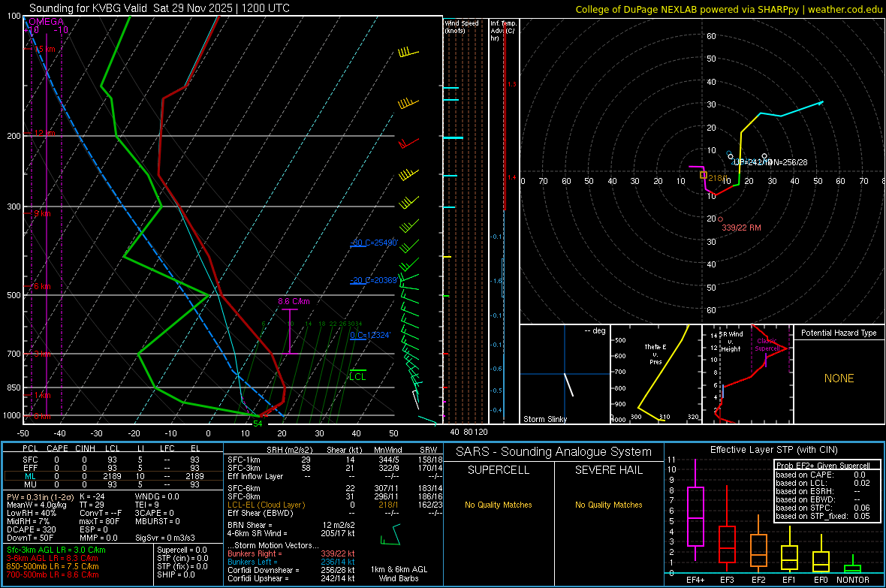Viewport: 886px width, 588px height.
Task: Click the 'based on LCL:' probability row
Action: [823, 483]
